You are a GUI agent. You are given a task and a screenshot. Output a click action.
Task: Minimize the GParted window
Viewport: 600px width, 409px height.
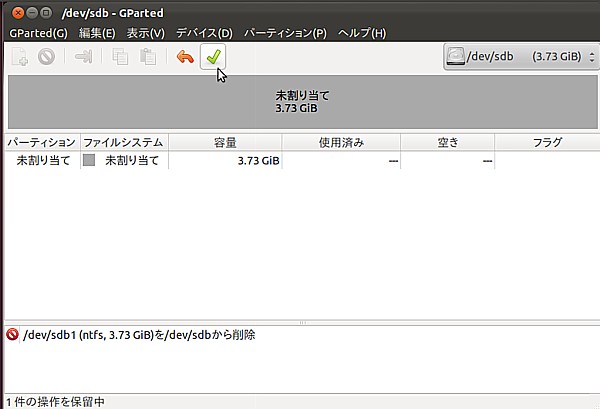coord(32,13)
